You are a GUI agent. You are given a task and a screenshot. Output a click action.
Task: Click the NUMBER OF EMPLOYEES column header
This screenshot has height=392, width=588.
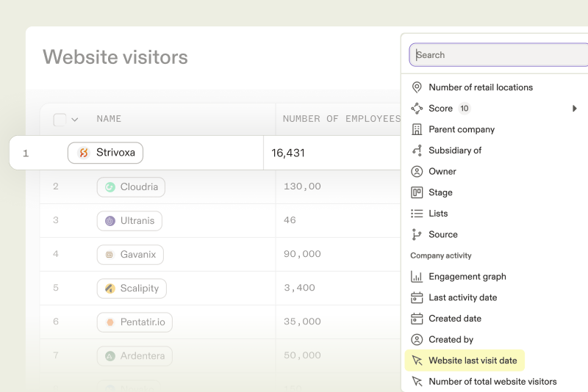[x=342, y=119]
